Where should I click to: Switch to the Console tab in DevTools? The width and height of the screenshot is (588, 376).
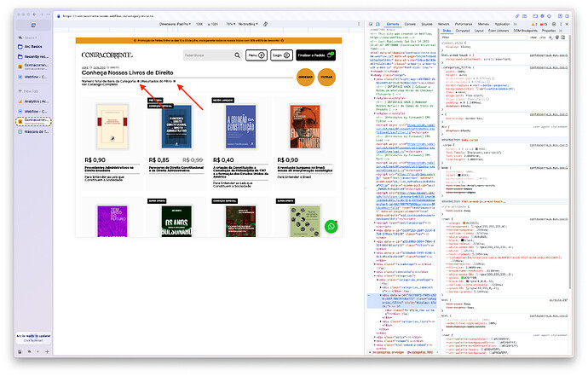pos(410,24)
